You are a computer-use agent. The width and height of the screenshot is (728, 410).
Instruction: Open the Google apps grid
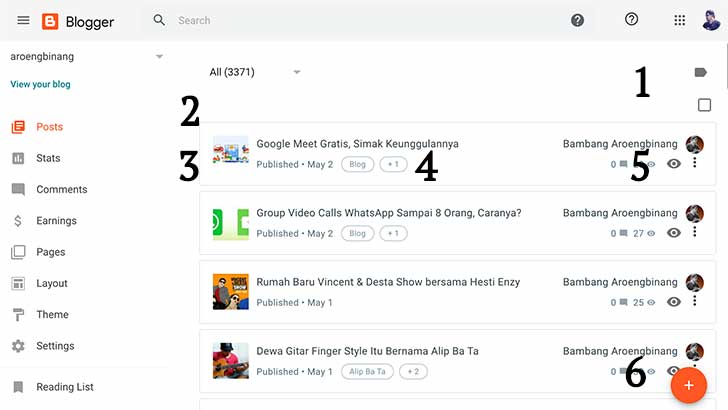tap(680, 20)
